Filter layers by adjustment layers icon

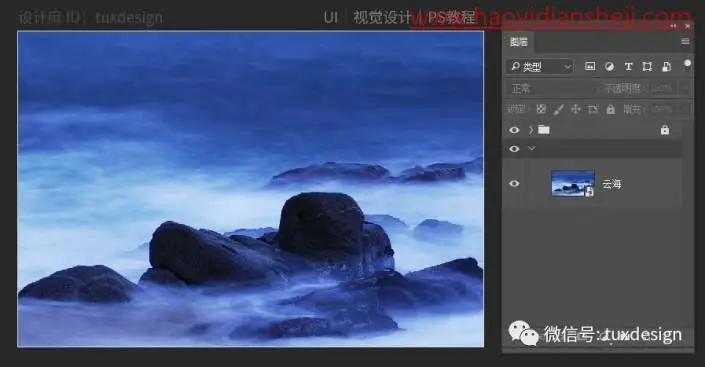coord(609,67)
